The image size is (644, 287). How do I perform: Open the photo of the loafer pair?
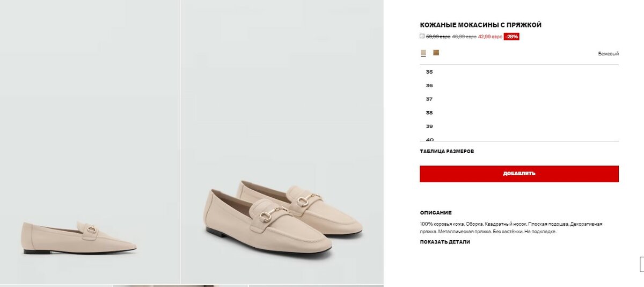(282, 142)
